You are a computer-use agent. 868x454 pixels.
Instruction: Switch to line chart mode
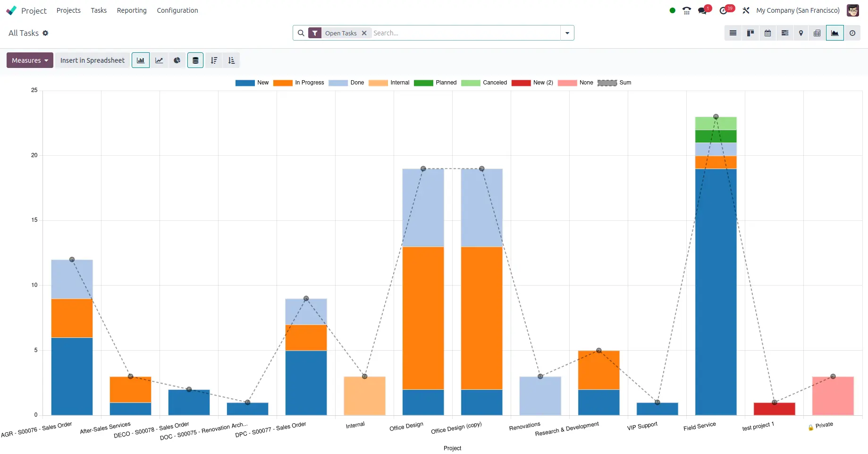(159, 60)
